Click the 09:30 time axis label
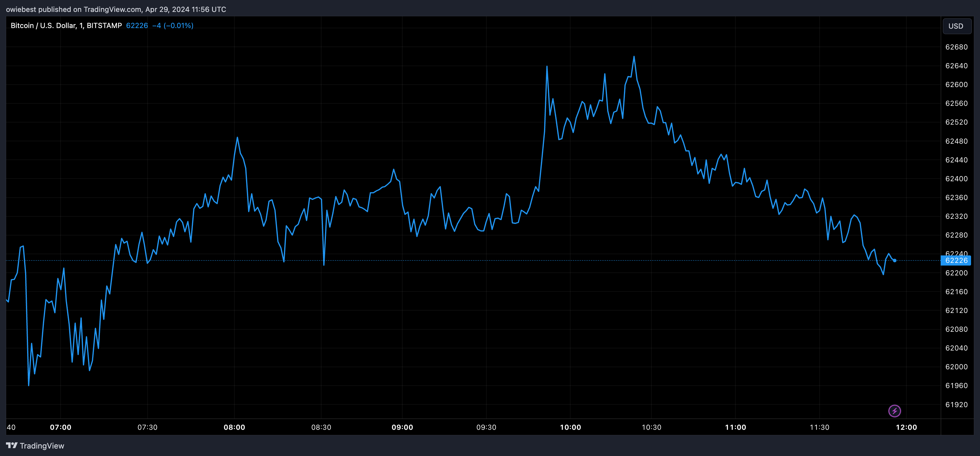 [486, 427]
